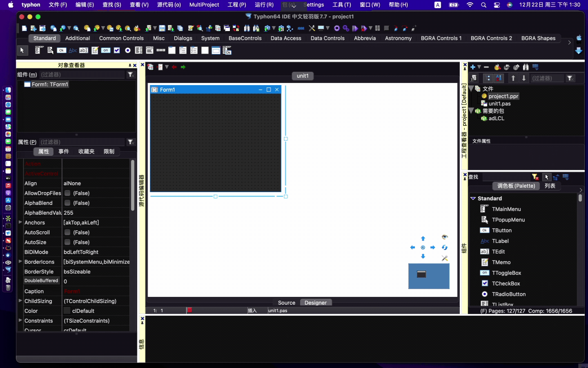Click the 查找 search input field

click(x=506, y=177)
